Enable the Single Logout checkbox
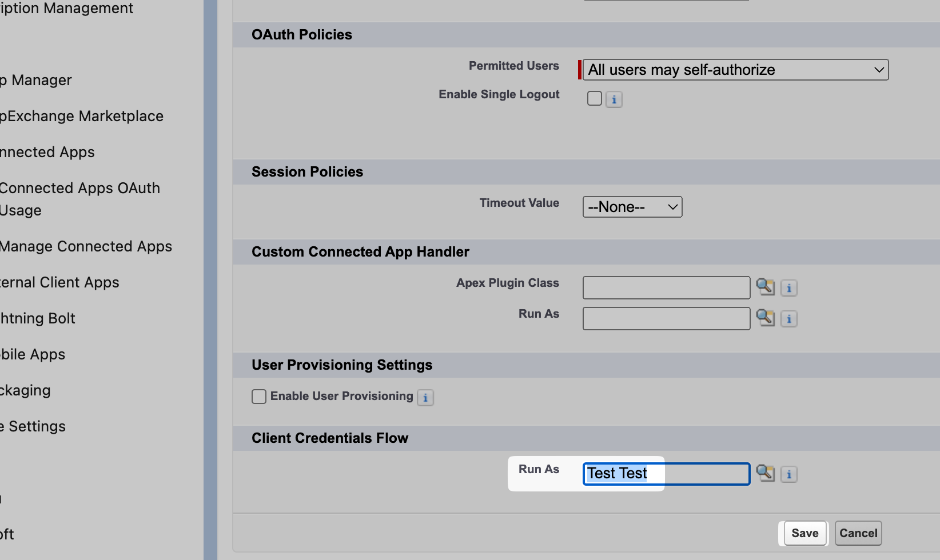This screenshot has width=940, height=560. point(595,98)
